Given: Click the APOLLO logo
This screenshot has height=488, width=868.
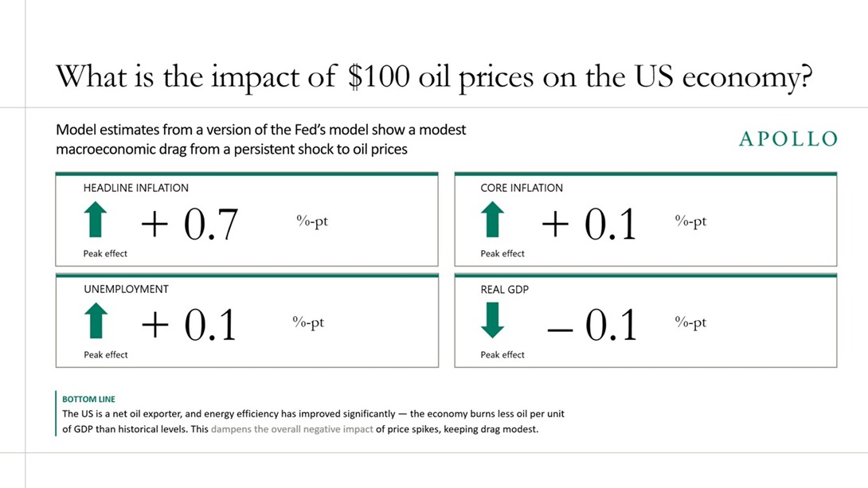Looking at the screenshot, I should tap(788, 139).
